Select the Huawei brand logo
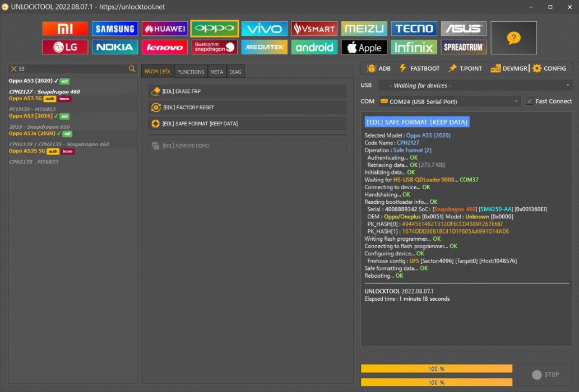Screen dimensions: 579x392 165,29
